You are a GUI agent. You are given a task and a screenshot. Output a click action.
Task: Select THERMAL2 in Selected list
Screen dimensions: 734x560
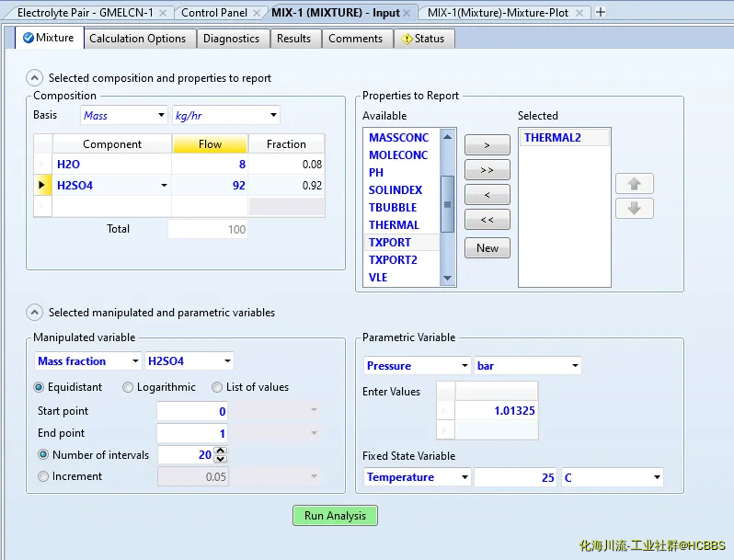click(x=564, y=138)
